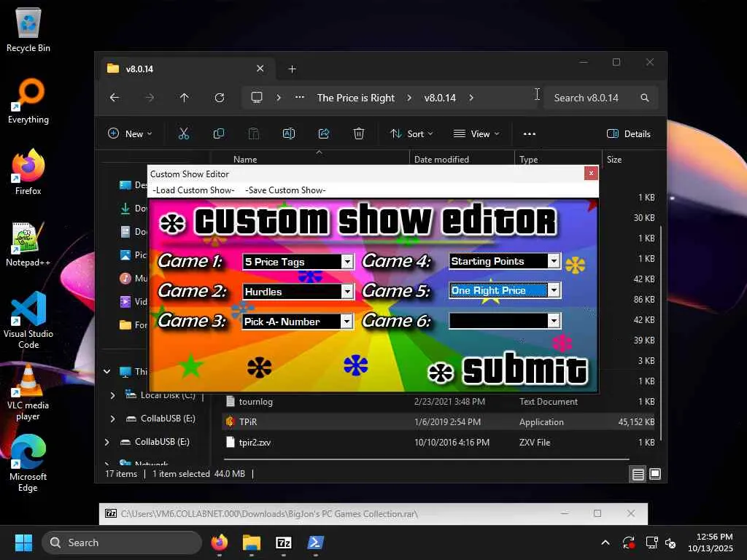
Task: Go back in File Explorer
Action: click(x=115, y=98)
